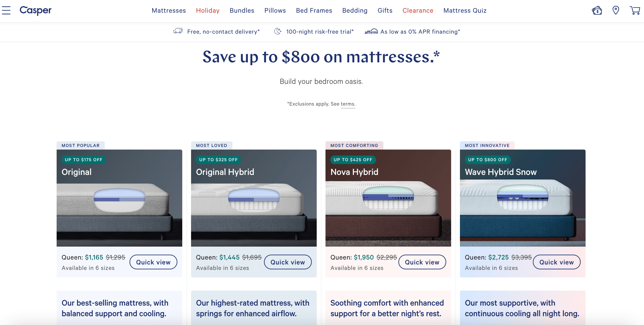
Task: Open the wallet rewards icon
Action: (597, 11)
